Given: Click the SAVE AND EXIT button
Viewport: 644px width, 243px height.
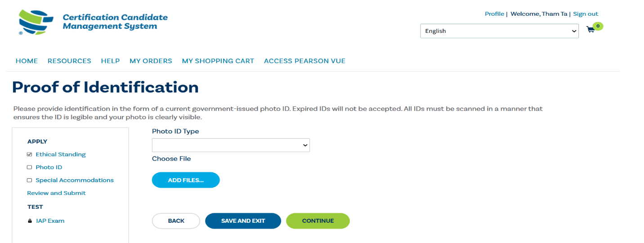Looking at the screenshot, I should click(243, 221).
